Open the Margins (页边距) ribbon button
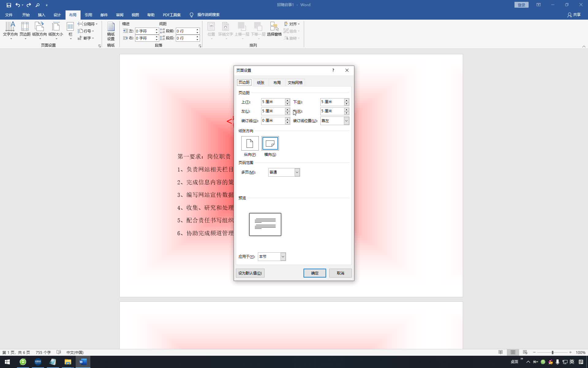Screen dimensions: 588x368 (x=25, y=30)
